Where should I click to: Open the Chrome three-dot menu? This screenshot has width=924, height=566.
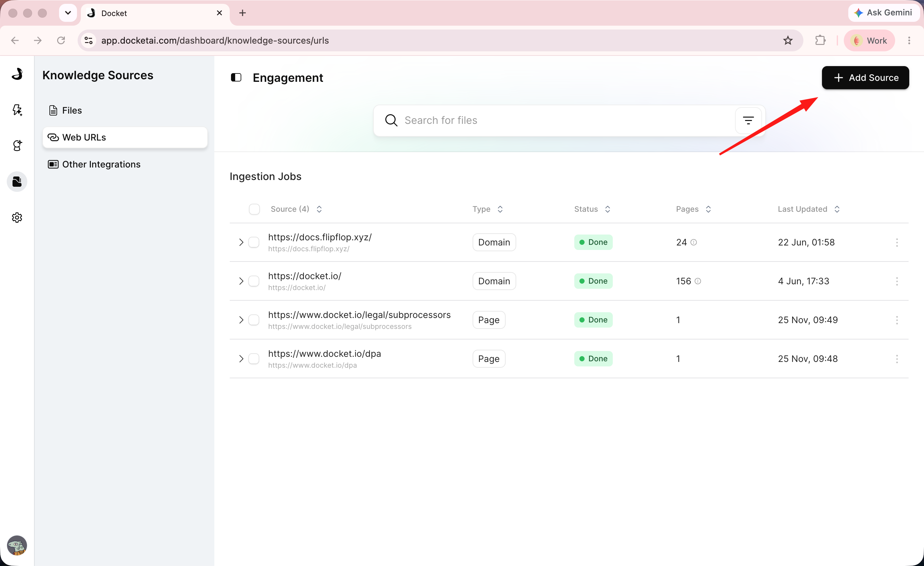tap(909, 40)
